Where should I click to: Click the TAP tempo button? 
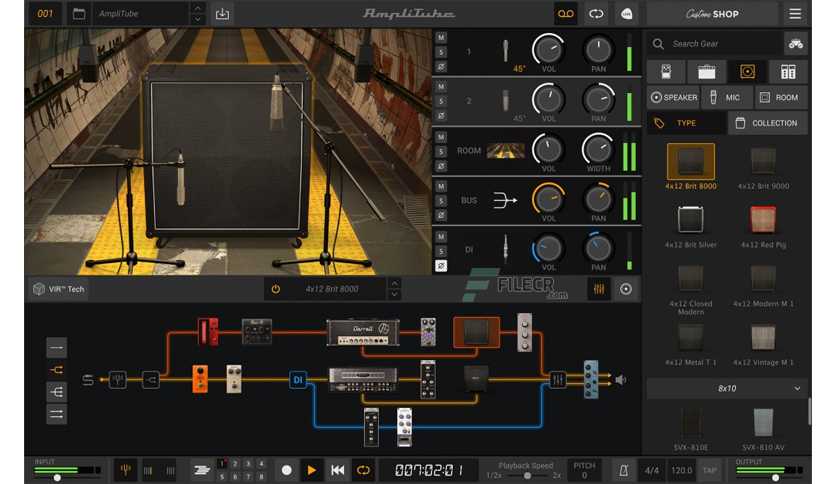(709, 470)
